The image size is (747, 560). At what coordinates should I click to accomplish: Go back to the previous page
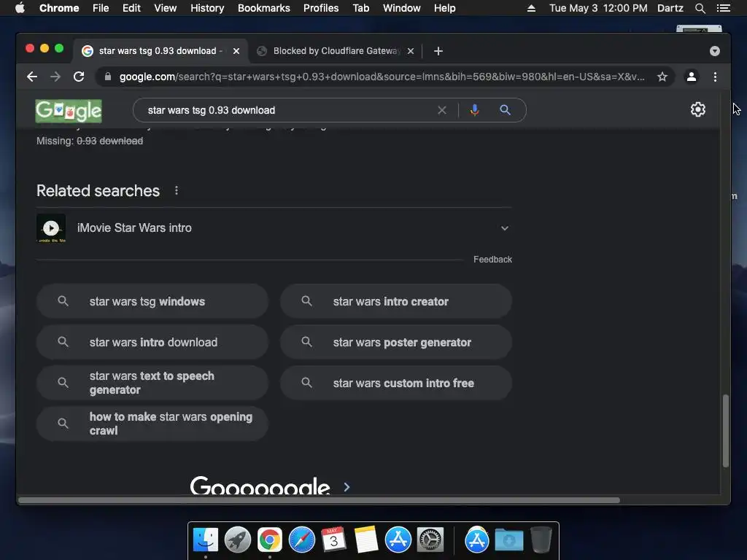[x=32, y=77]
